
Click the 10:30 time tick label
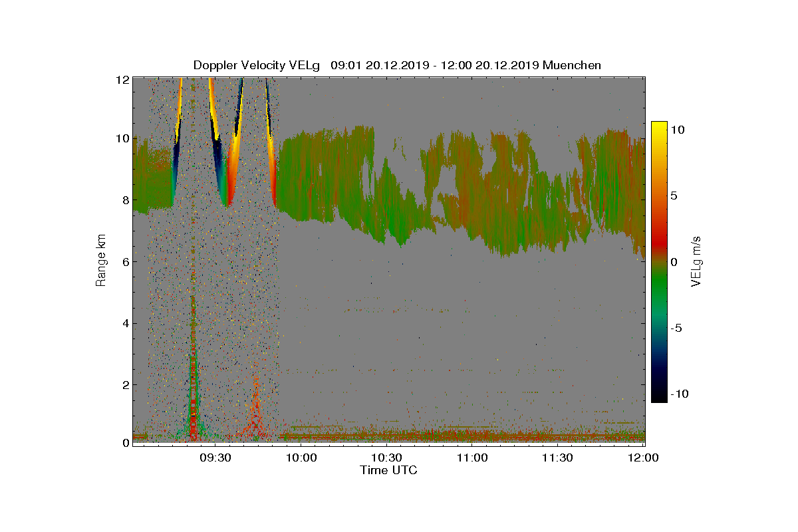tap(387, 458)
